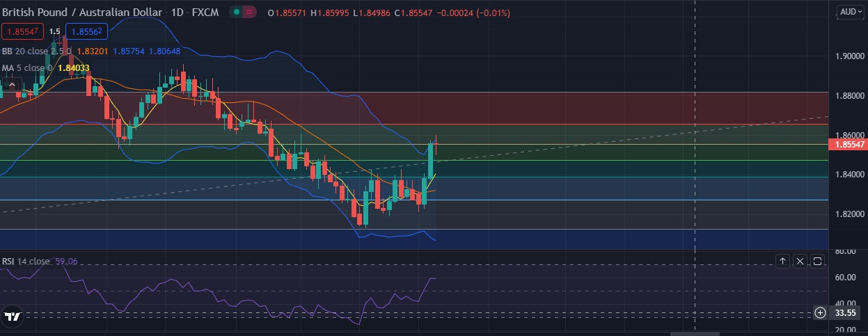
Task: Click the 60.00 RSI axis label
Action: coord(845,278)
